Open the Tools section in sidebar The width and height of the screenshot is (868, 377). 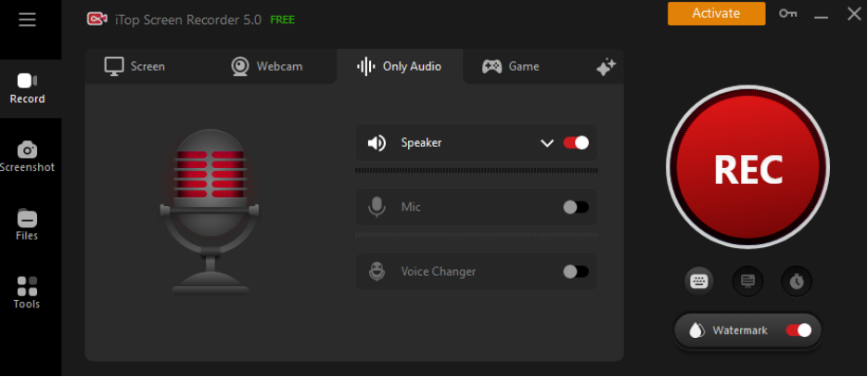click(27, 293)
